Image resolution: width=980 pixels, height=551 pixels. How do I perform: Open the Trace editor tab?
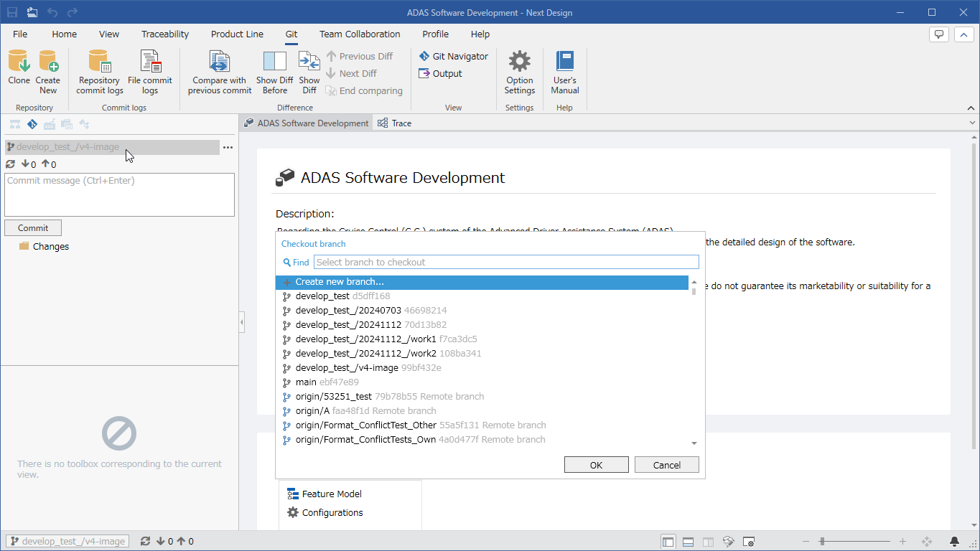click(x=395, y=123)
